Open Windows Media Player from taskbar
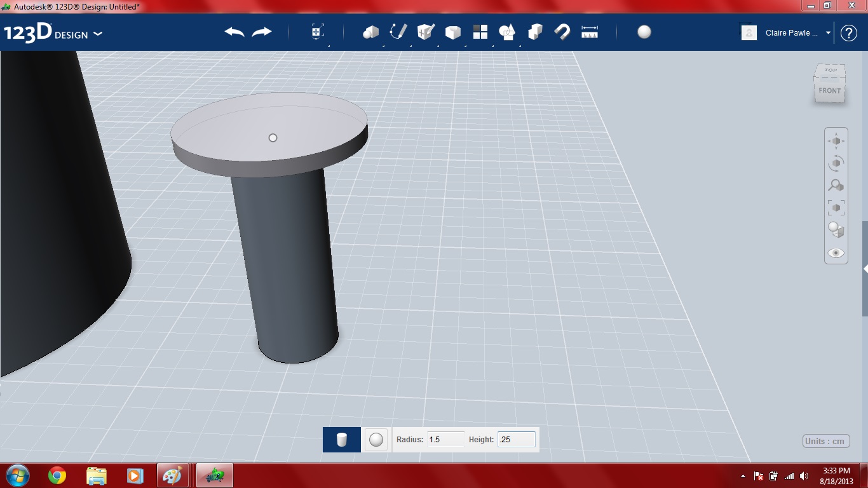Image resolution: width=868 pixels, height=488 pixels. click(x=135, y=475)
